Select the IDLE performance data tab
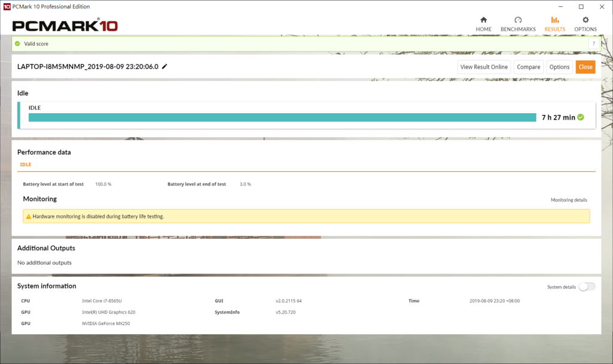The width and height of the screenshot is (613, 364). [26, 165]
